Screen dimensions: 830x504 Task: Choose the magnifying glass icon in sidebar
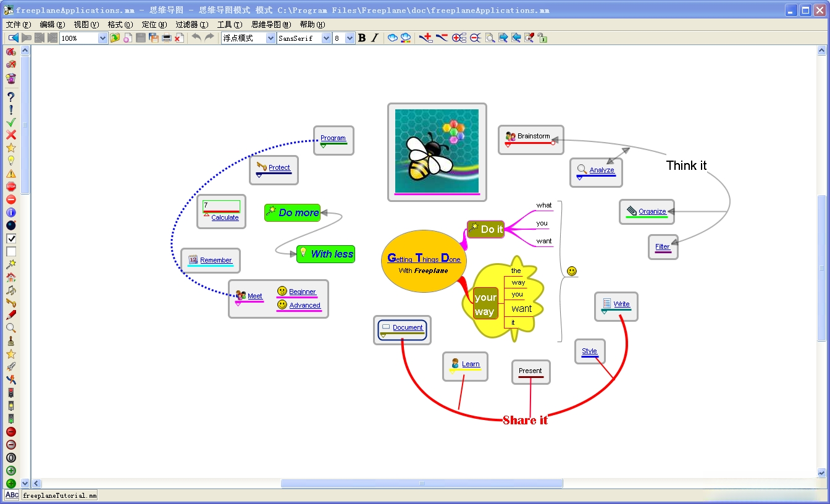point(10,328)
